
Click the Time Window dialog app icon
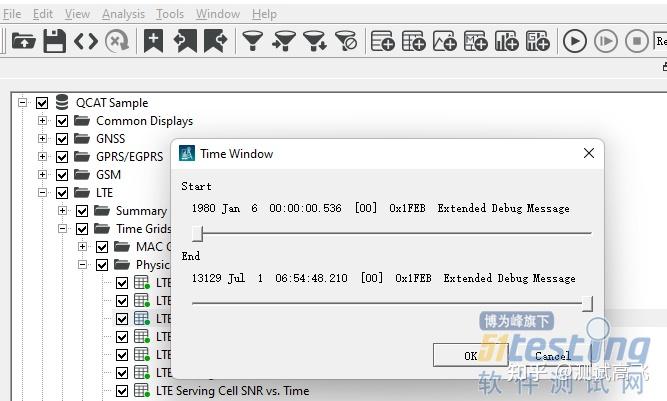(x=187, y=153)
